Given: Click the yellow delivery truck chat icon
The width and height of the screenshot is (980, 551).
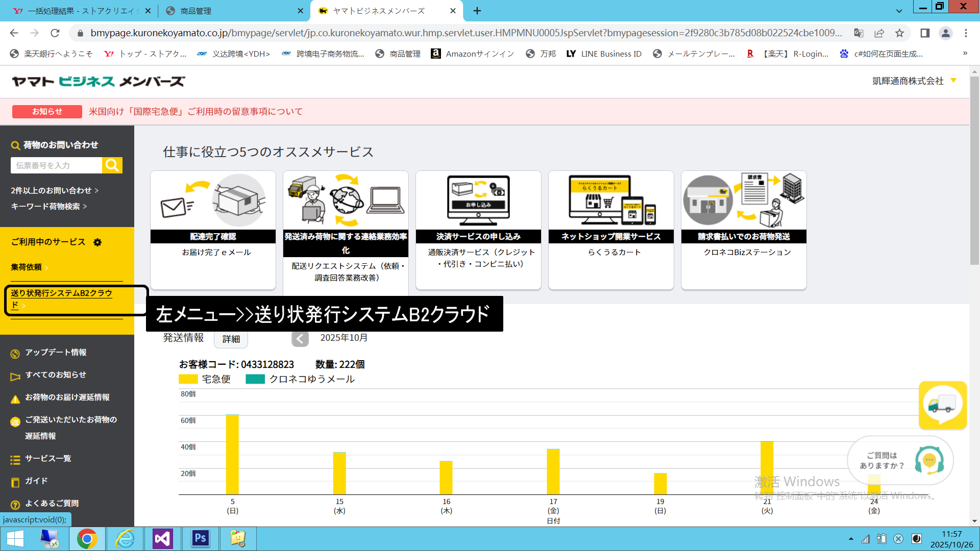Looking at the screenshot, I should (x=942, y=405).
